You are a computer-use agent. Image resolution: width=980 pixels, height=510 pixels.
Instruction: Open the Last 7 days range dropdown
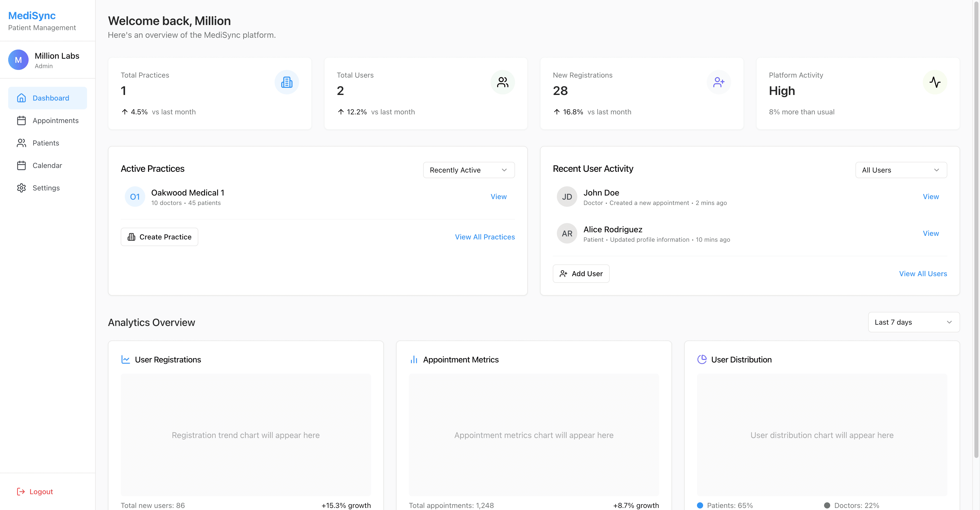tap(913, 322)
